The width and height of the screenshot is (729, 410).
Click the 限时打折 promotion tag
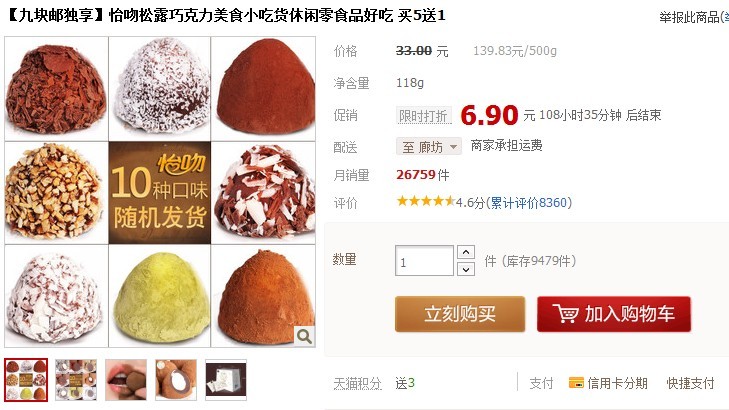(424, 115)
